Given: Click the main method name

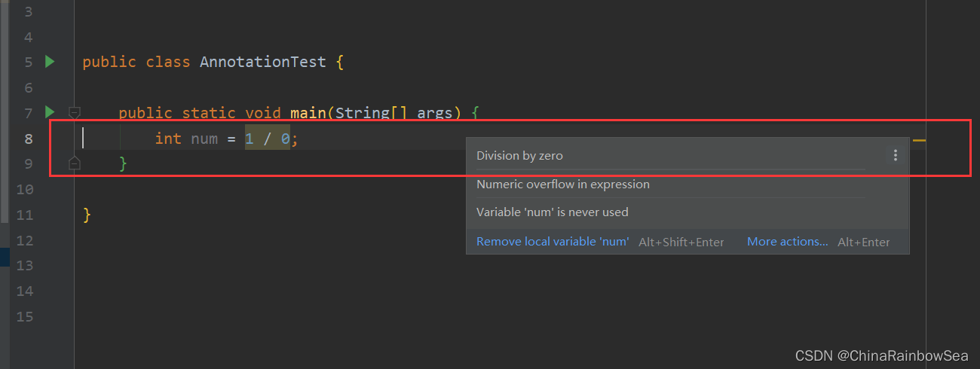Looking at the screenshot, I should point(307,113).
